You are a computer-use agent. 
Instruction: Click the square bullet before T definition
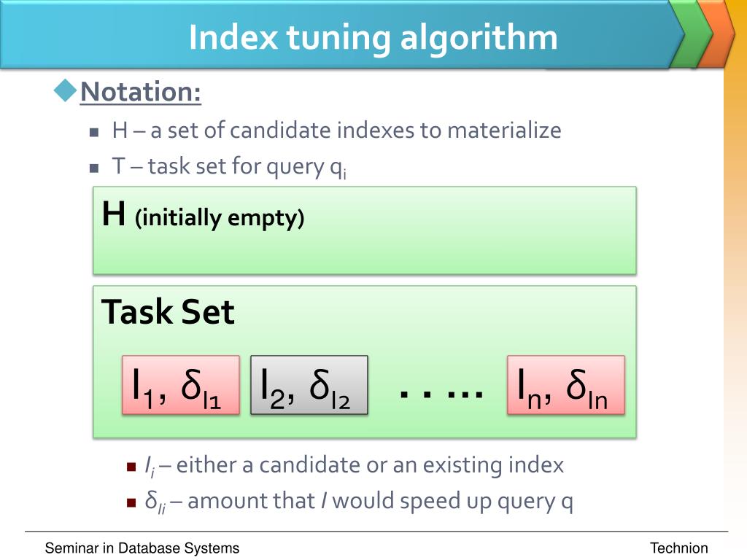click(x=94, y=168)
